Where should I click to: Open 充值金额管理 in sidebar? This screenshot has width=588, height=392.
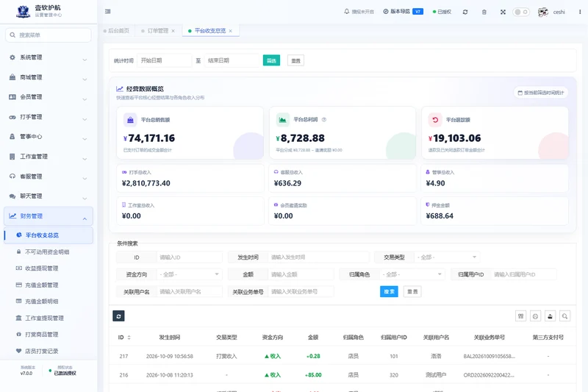coord(41,285)
